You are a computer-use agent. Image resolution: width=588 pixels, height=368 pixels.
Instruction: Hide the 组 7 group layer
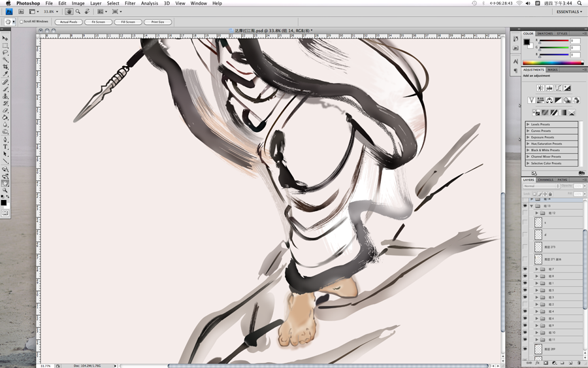pos(525,269)
